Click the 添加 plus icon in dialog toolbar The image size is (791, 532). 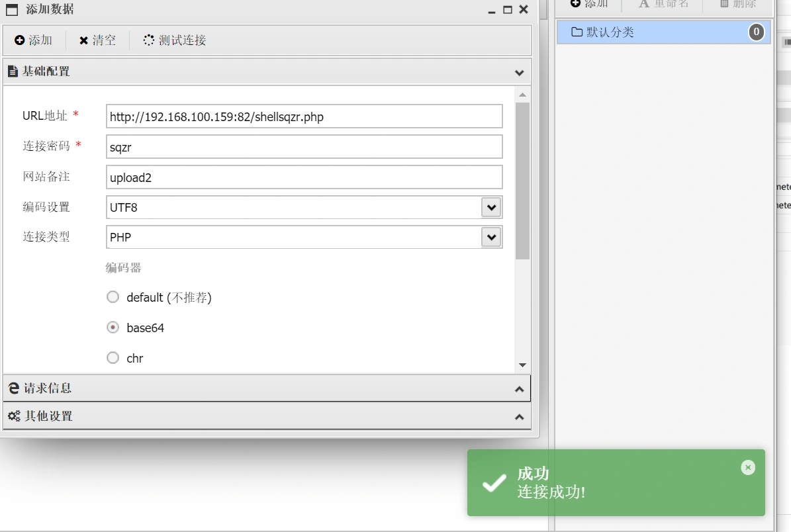coord(20,40)
